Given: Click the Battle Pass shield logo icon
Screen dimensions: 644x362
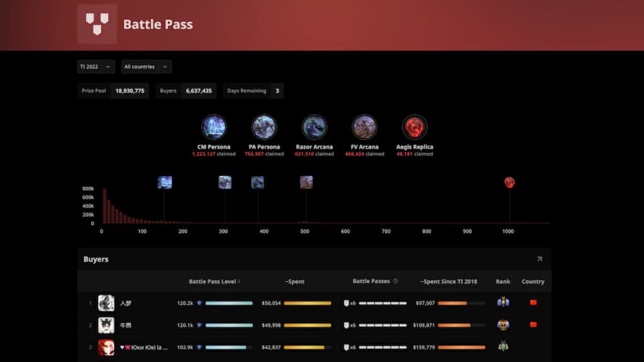Looking at the screenshot, I should (x=97, y=25).
